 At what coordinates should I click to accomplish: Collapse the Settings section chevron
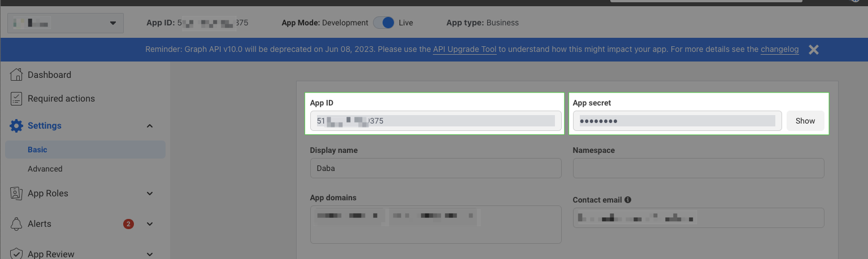pyautogui.click(x=150, y=126)
